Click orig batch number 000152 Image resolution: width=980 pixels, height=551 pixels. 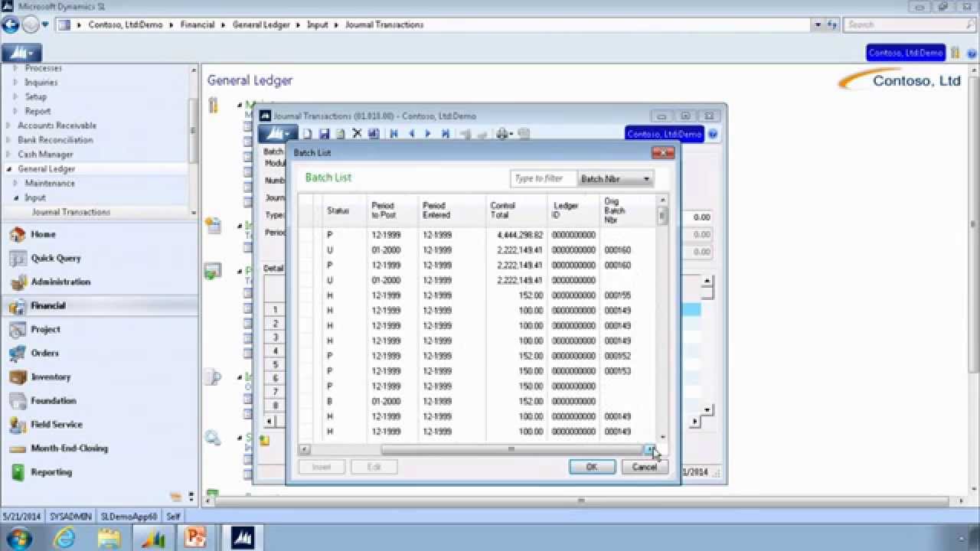tap(617, 356)
